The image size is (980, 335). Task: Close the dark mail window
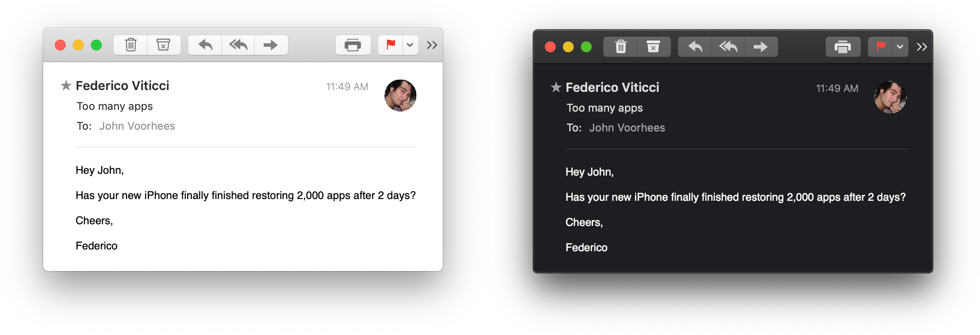pyautogui.click(x=550, y=47)
